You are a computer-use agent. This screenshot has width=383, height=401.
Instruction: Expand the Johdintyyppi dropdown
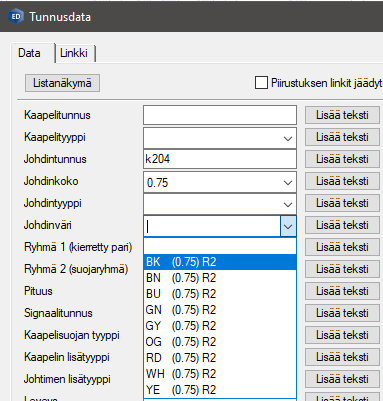(288, 204)
